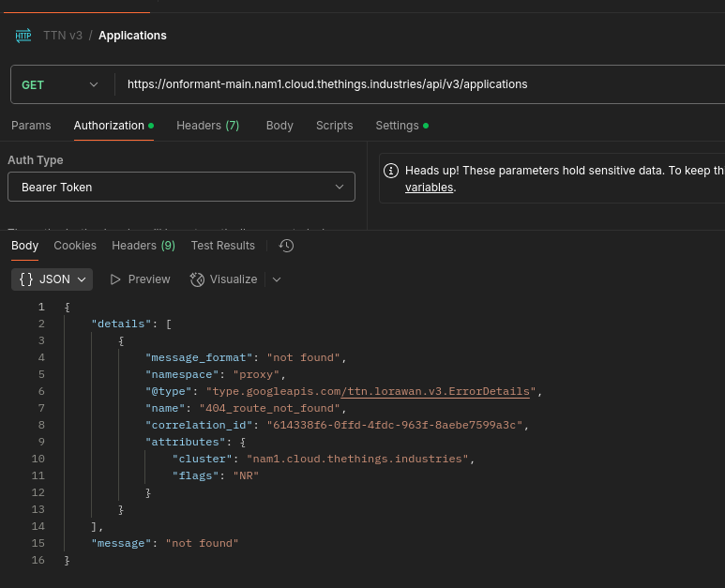Open the GET method dropdown
Viewport: 725px width, 588px height.
pyautogui.click(x=60, y=84)
